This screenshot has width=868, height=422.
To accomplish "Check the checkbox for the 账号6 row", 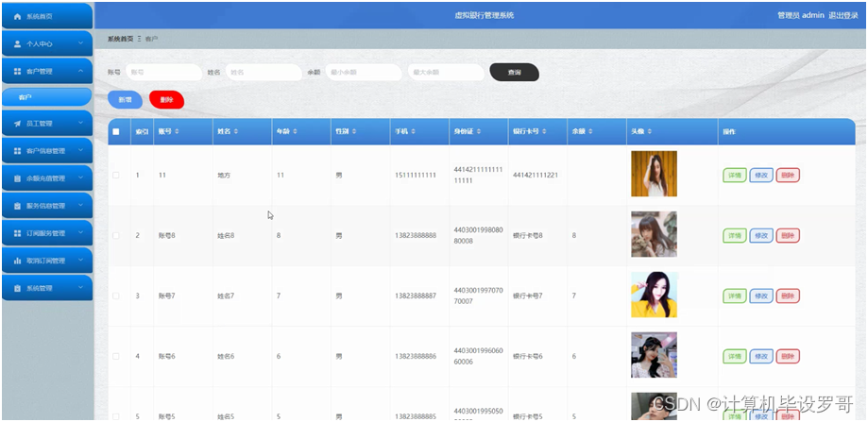I will (x=115, y=356).
